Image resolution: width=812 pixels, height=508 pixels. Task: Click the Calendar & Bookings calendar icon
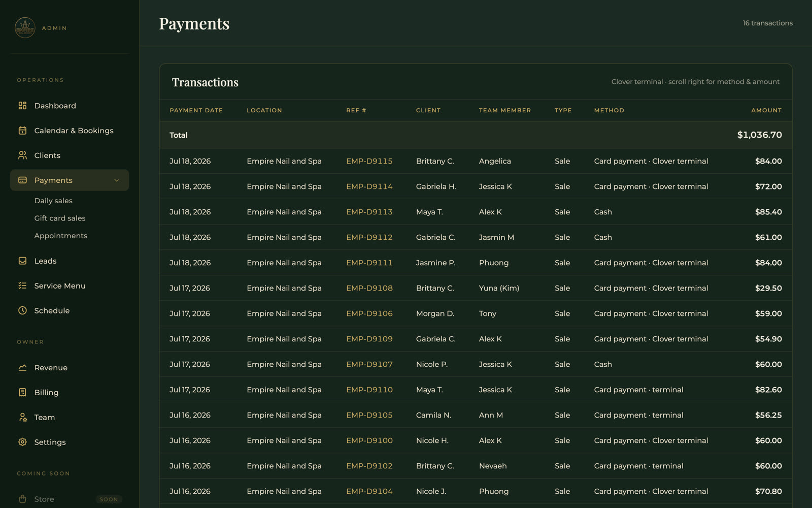(x=22, y=131)
